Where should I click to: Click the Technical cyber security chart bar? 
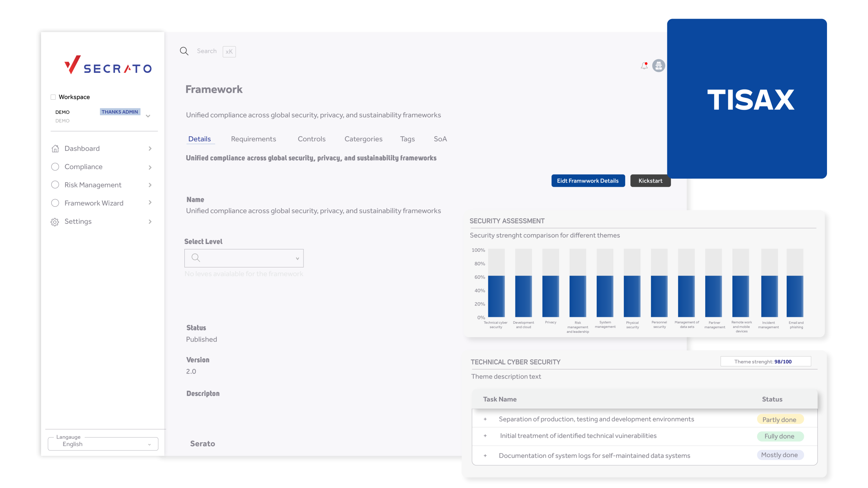click(496, 296)
